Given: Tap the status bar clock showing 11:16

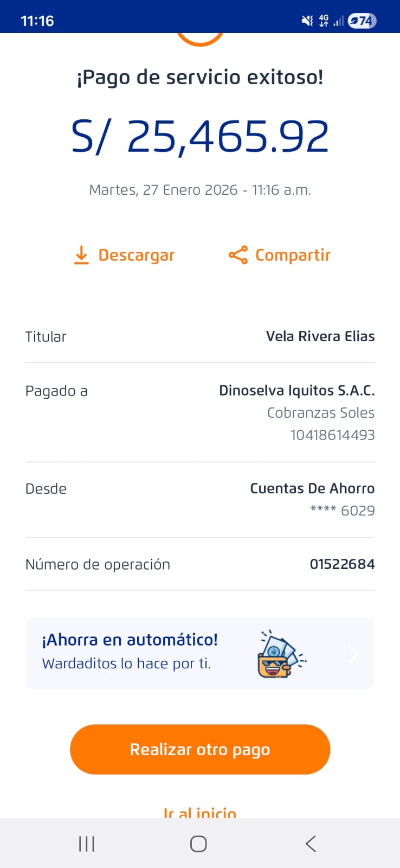Looking at the screenshot, I should coord(37,21).
